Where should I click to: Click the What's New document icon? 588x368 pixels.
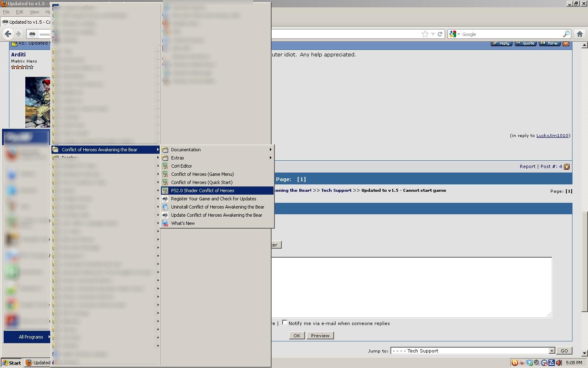click(165, 223)
